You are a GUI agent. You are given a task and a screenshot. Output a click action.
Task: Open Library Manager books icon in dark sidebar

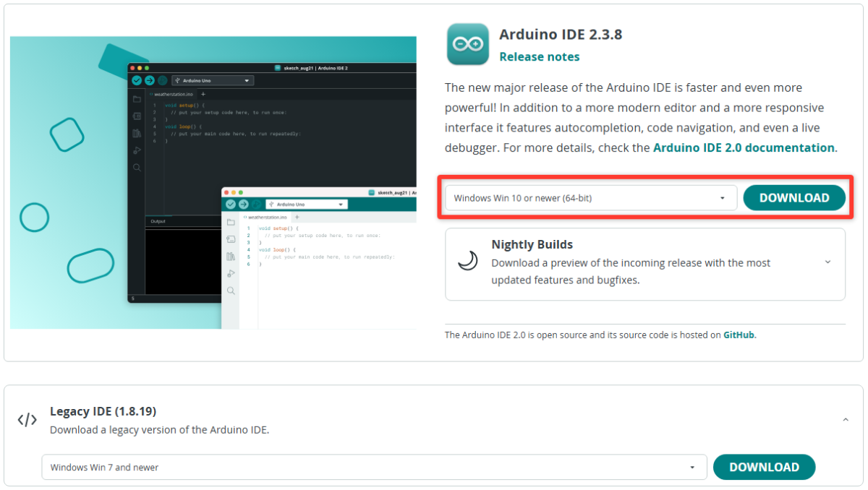(137, 133)
